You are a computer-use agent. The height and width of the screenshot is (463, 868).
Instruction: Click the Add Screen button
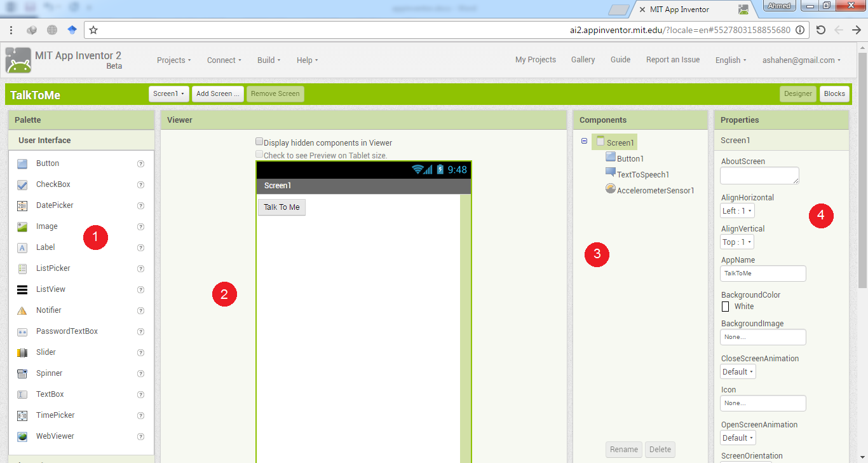coord(218,93)
